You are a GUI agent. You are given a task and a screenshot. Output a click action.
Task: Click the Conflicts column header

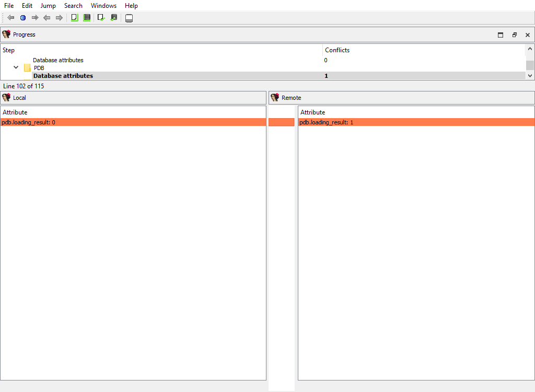338,50
